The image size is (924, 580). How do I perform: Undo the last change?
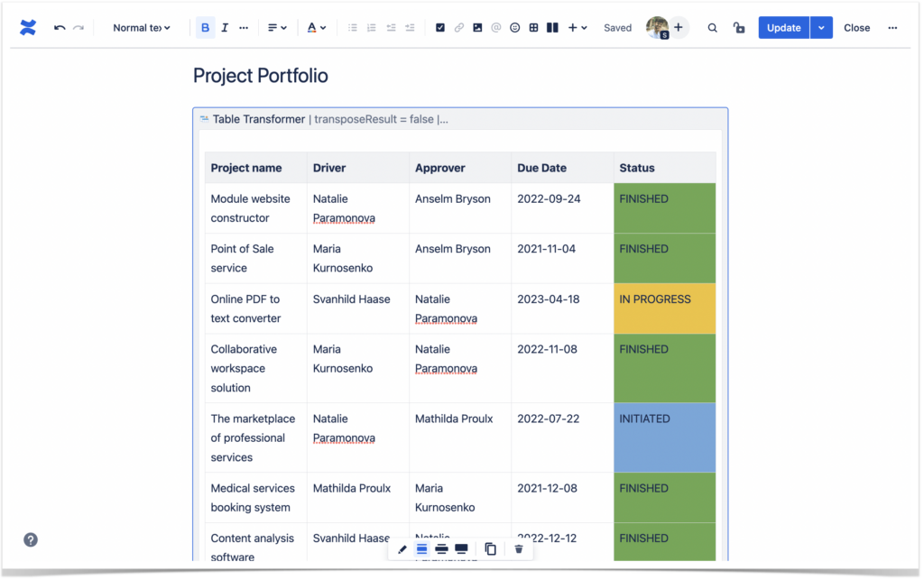point(59,27)
